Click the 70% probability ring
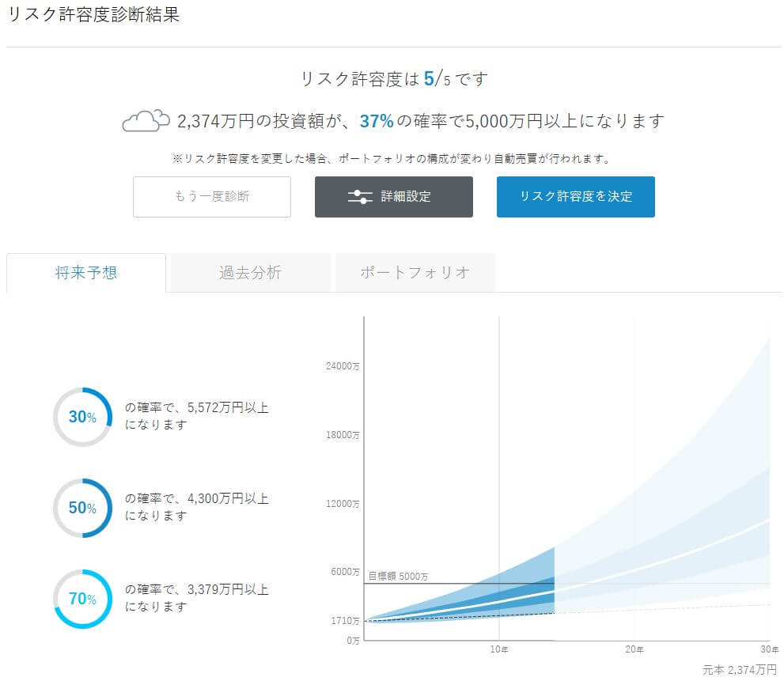This screenshot has height=681, width=784. click(x=82, y=599)
